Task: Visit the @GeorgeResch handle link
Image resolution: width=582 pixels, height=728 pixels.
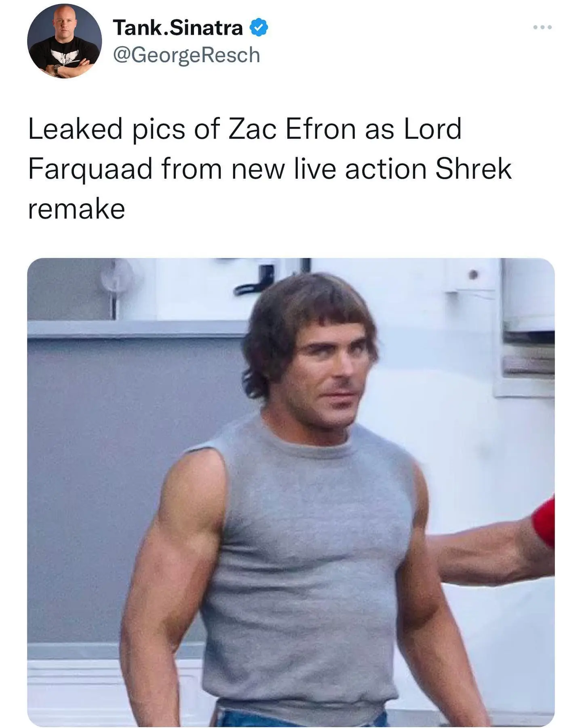Action: [x=186, y=55]
